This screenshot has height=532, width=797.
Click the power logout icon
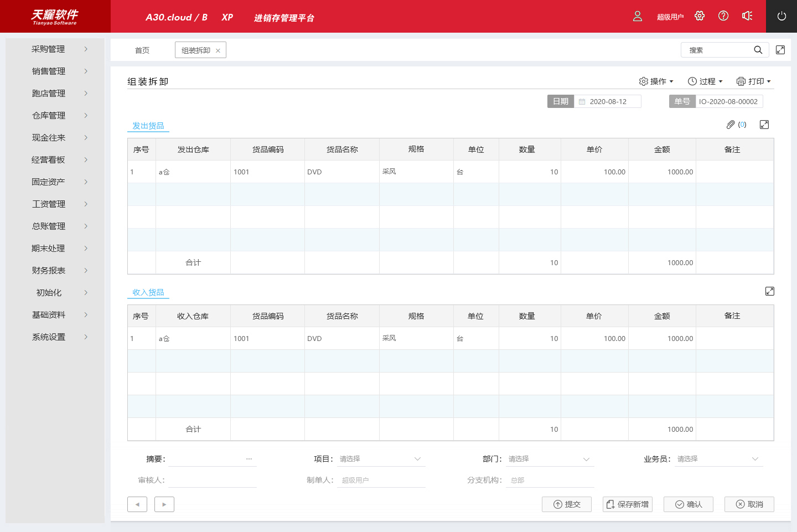pyautogui.click(x=782, y=16)
